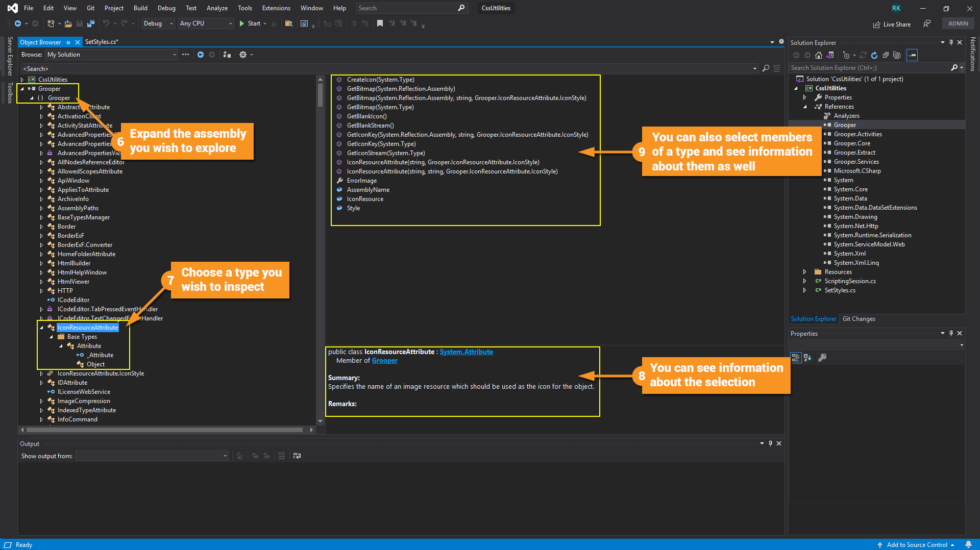
Task: Click the Notifications bell in status bar
Action: (968, 544)
